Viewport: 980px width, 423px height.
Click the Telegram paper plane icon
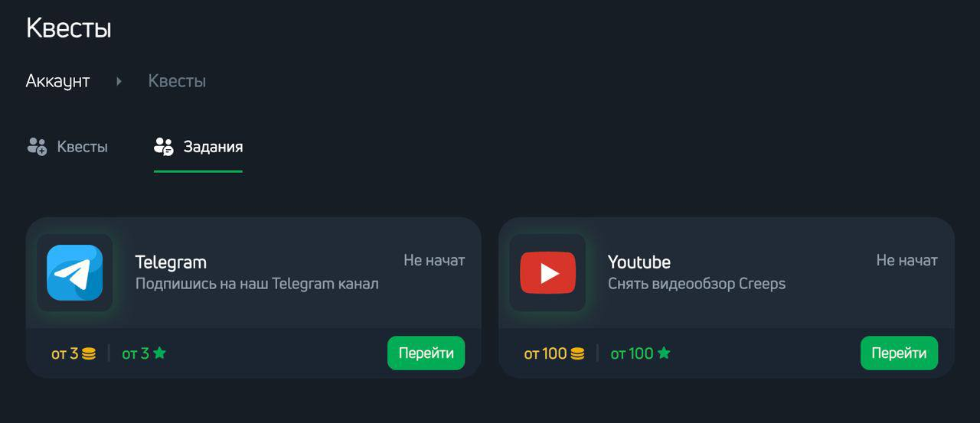tap(74, 272)
